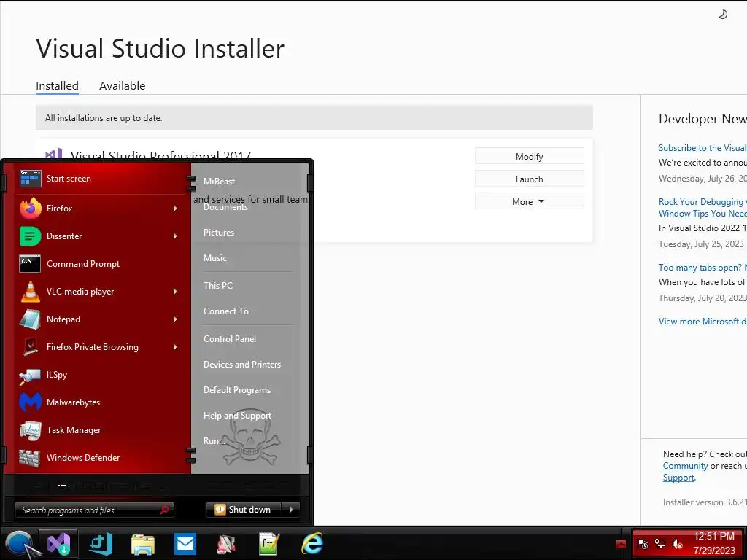The height and width of the screenshot is (560, 747).
Task: Click the Modify button
Action: point(530,156)
